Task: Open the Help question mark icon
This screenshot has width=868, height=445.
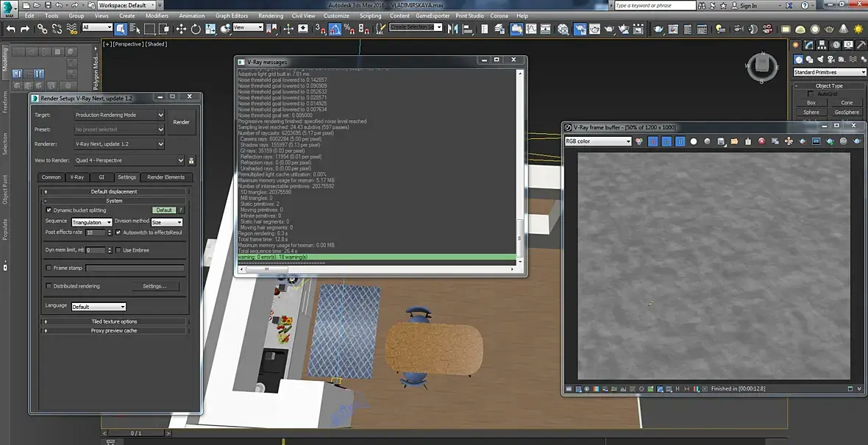Action: [804, 6]
